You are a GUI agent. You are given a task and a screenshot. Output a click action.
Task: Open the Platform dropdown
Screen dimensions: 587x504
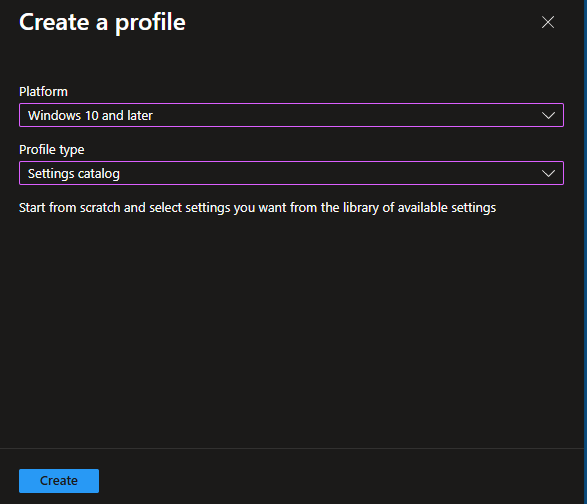click(291, 115)
